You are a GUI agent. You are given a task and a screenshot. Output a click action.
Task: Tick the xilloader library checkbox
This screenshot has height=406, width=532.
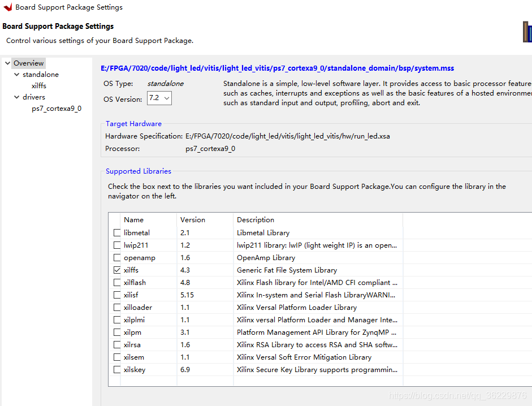click(117, 308)
